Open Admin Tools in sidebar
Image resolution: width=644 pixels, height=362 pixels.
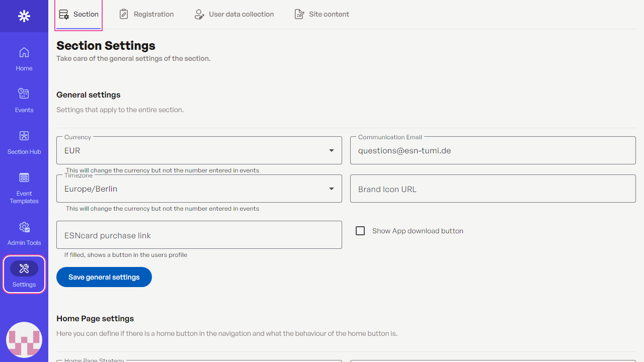pyautogui.click(x=24, y=233)
